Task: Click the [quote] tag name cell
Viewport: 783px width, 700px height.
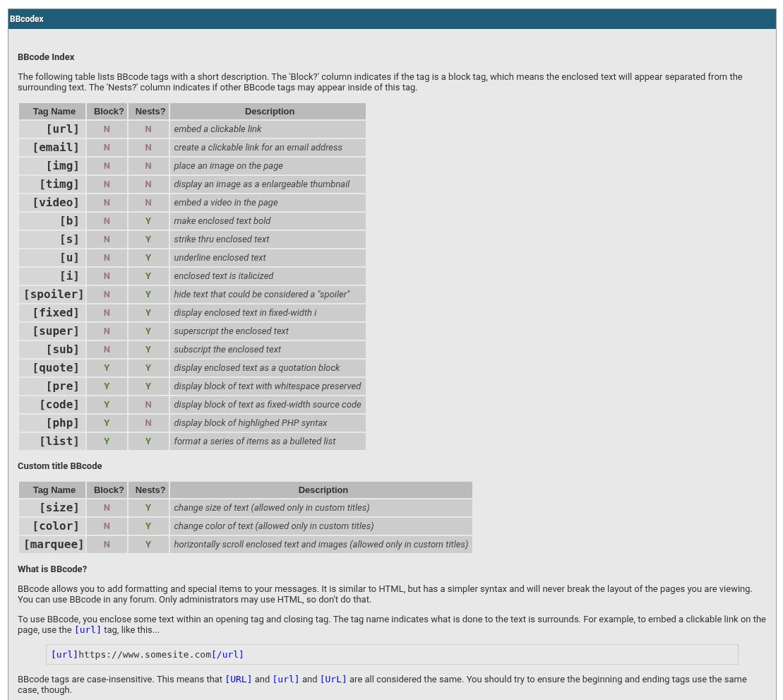Action: coord(52,368)
